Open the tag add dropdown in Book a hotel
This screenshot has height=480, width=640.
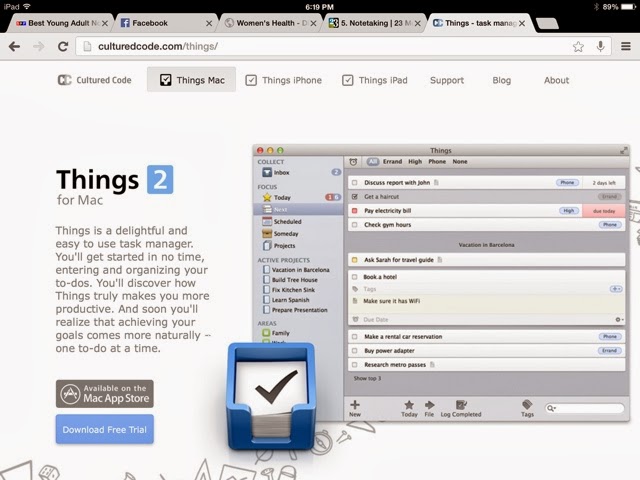pos(616,289)
